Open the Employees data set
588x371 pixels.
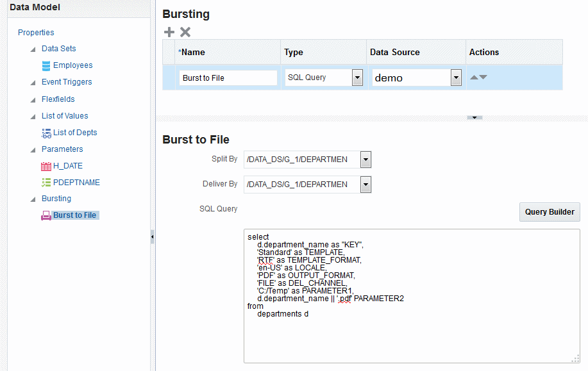click(72, 65)
